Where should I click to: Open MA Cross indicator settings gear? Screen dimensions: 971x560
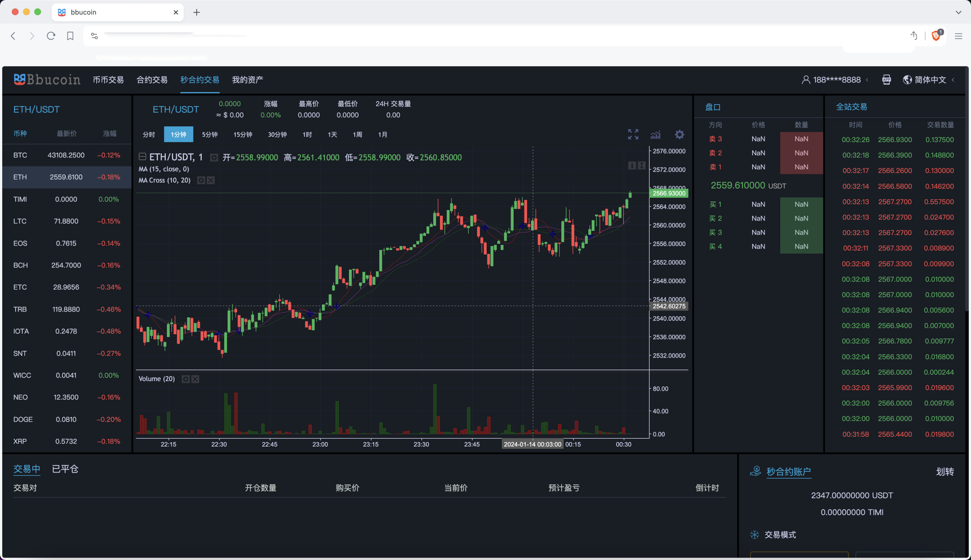point(201,180)
